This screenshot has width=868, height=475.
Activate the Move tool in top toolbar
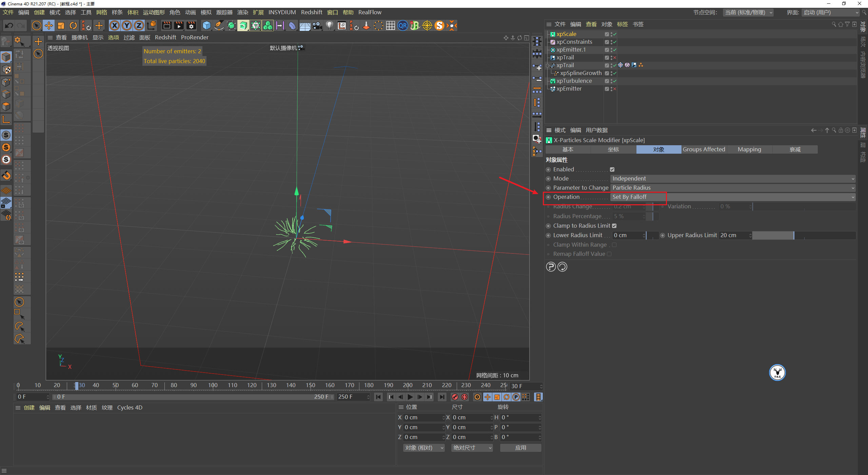49,25
